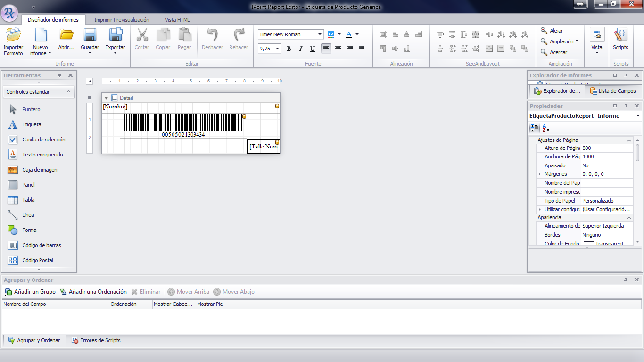Click the align to grid icon
644x362 pixels.
tap(383, 34)
